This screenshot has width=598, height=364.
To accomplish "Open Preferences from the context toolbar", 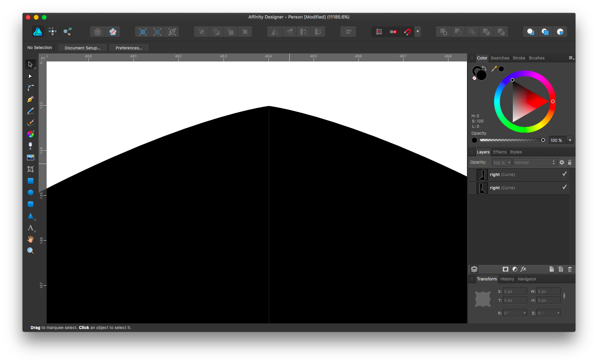I will click(x=129, y=48).
